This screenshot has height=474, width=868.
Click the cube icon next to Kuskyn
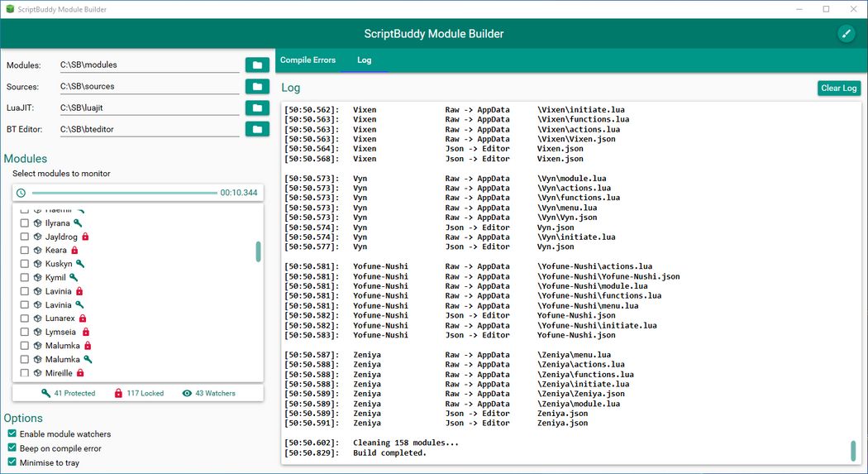tap(37, 264)
